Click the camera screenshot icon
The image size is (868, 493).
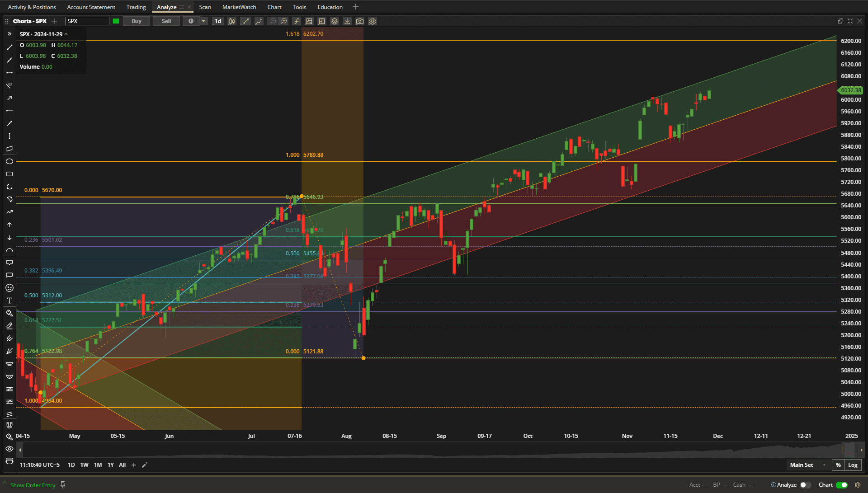click(x=360, y=21)
